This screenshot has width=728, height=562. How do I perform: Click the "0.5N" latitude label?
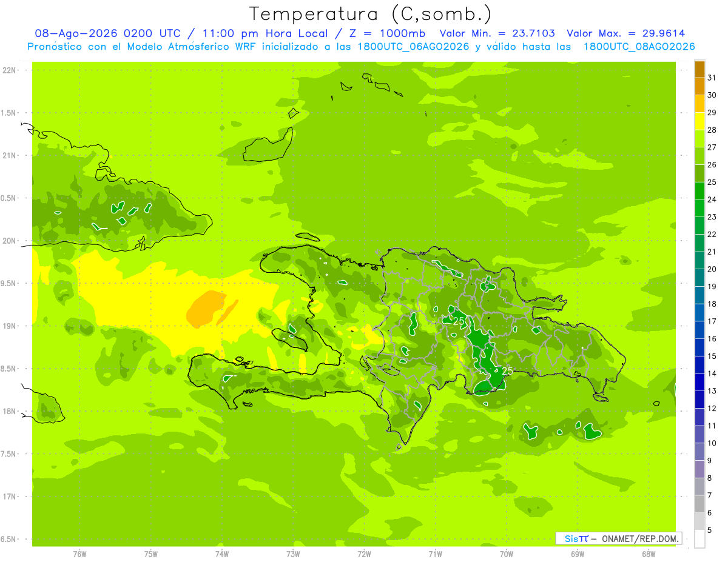[x=9, y=198]
